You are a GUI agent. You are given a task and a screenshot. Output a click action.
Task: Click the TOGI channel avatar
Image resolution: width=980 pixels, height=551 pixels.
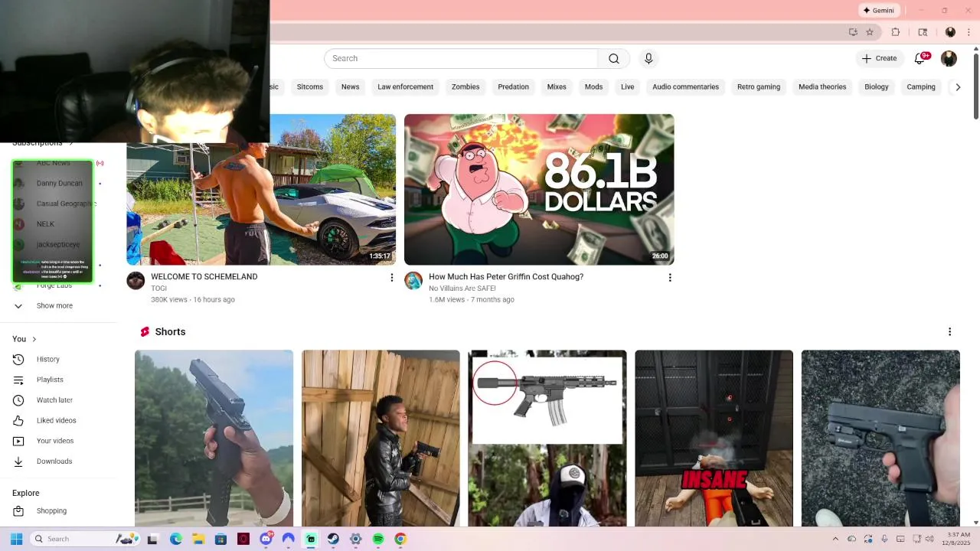pos(136,281)
